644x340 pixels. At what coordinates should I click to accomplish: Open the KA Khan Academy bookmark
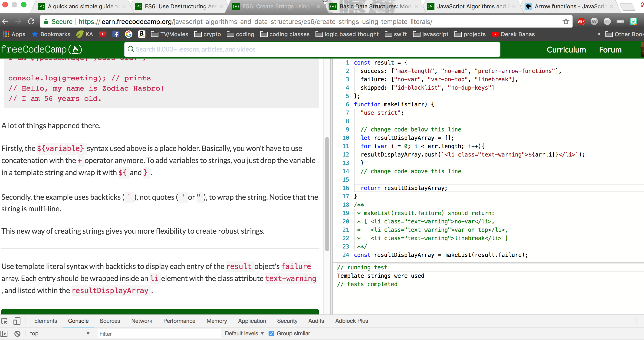[85, 34]
